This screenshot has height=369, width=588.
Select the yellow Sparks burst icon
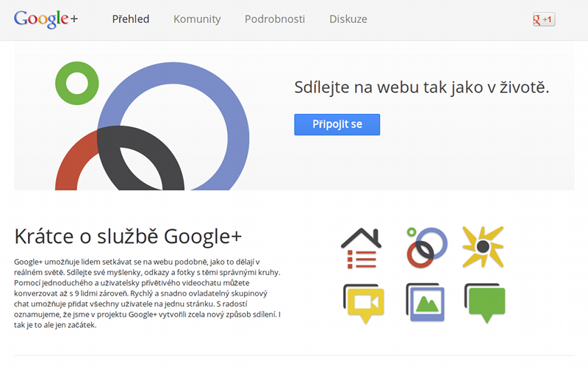coord(483,247)
